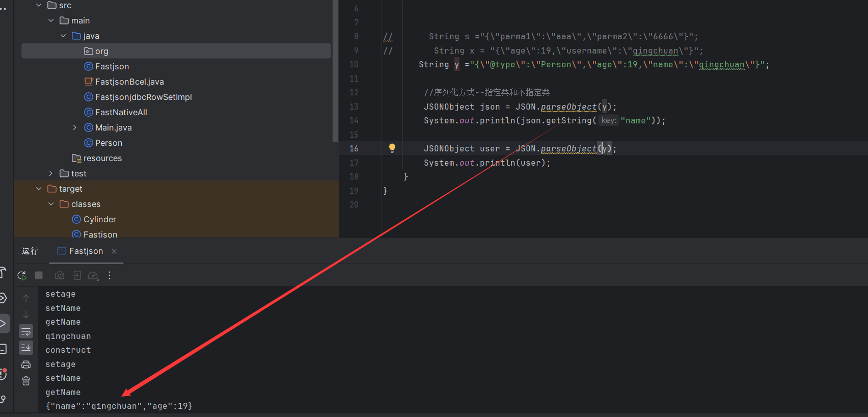
Task: Click the "name" string argument on line 14
Action: coord(636,120)
